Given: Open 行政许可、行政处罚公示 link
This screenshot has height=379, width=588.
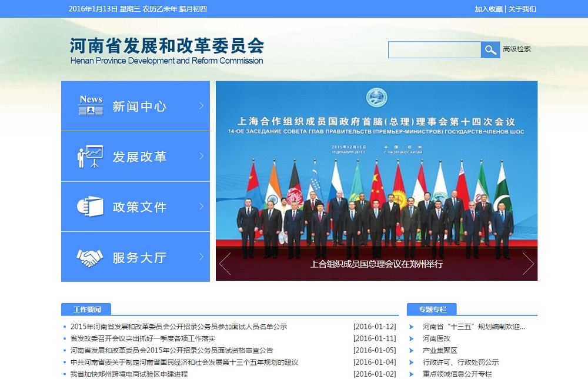Looking at the screenshot, I should coord(461,363).
